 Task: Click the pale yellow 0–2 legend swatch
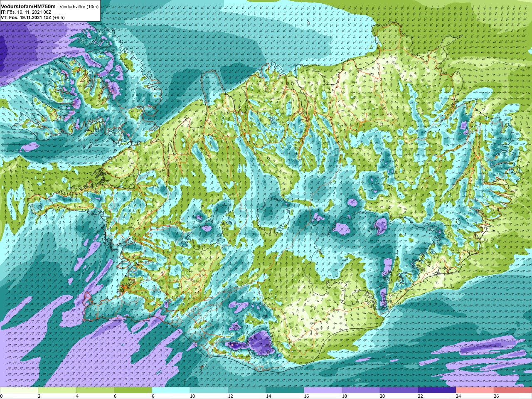(19, 390)
